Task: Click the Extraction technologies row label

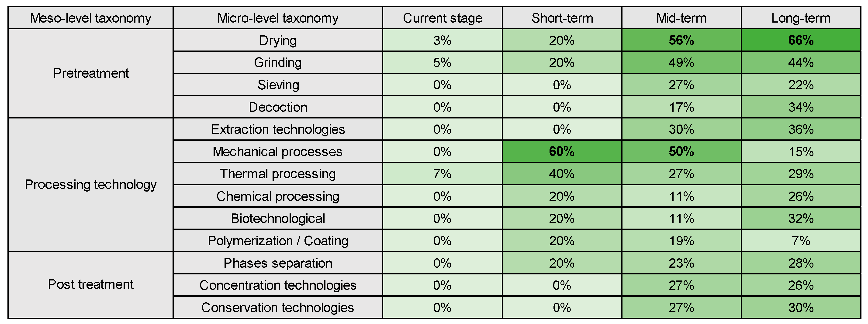Action: 278,130
